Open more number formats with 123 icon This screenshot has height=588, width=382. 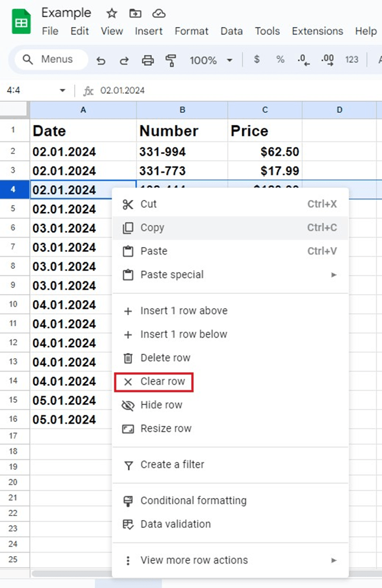coord(351,60)
